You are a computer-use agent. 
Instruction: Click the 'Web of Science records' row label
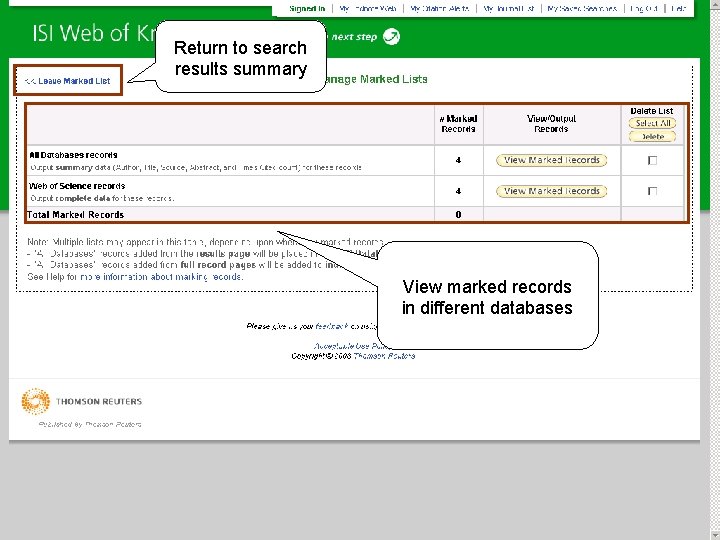click(77, 186)
